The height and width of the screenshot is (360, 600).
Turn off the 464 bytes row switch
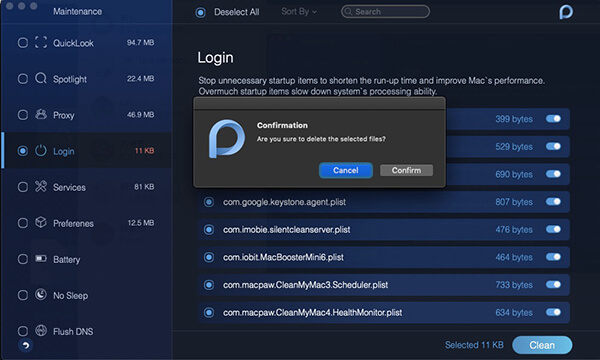click(553, 257)
